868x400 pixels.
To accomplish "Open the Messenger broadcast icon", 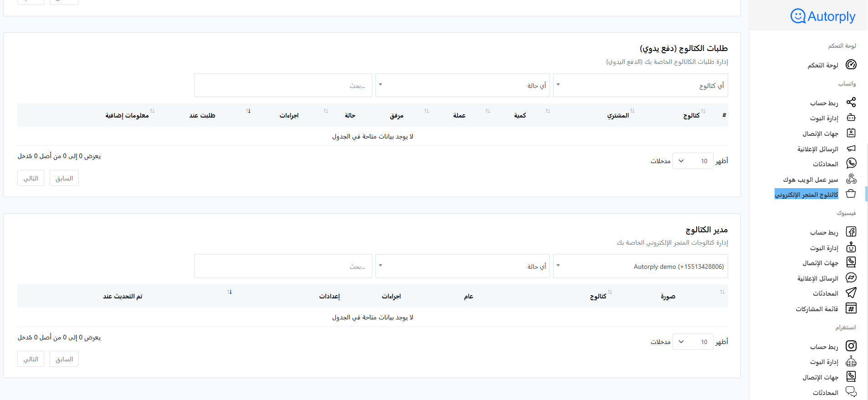I will (851, 278).
